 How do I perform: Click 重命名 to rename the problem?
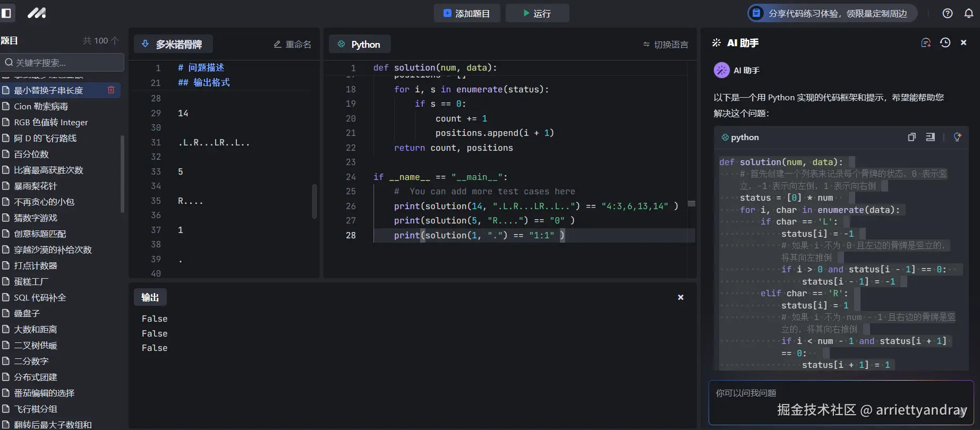[293, 45]
